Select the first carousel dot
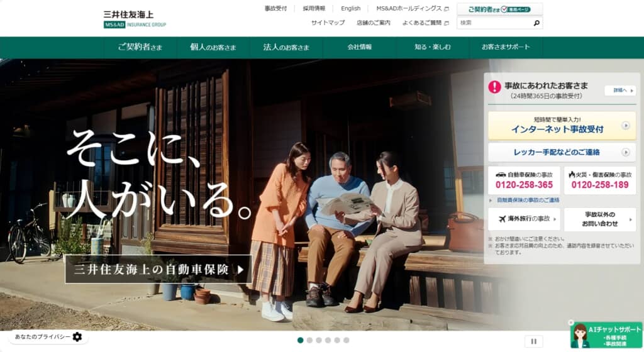The height and width of the screenshot is (352, 644). pos(300,340)
